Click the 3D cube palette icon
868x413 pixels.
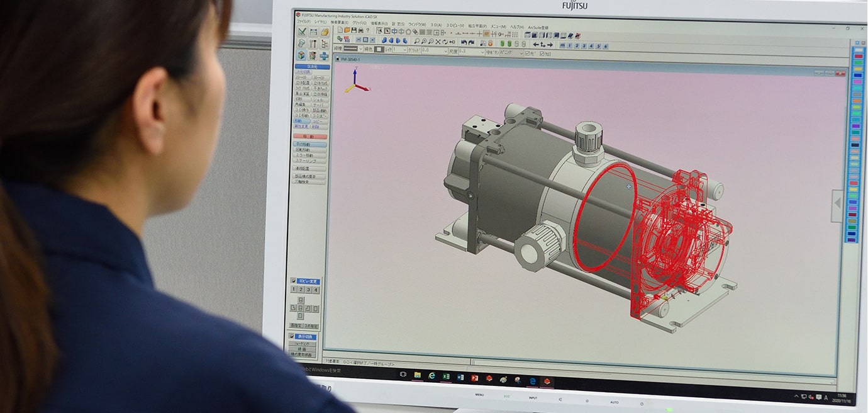coord(302,55)
